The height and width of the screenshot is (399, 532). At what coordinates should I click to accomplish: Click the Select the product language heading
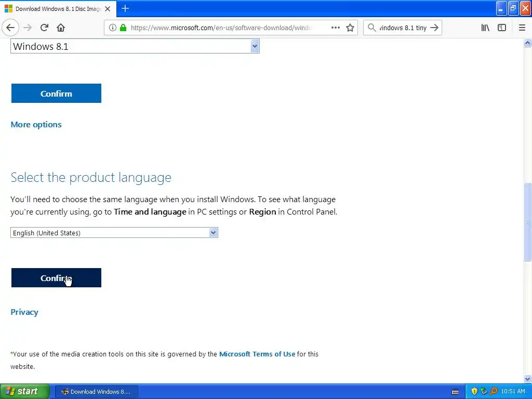[91, 178]
